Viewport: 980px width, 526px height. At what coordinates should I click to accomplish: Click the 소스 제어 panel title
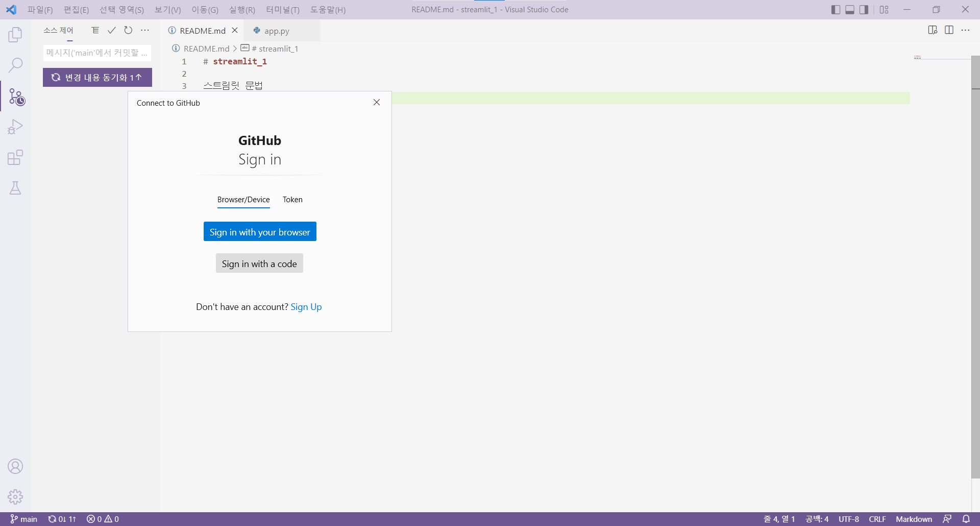(58, 30)
